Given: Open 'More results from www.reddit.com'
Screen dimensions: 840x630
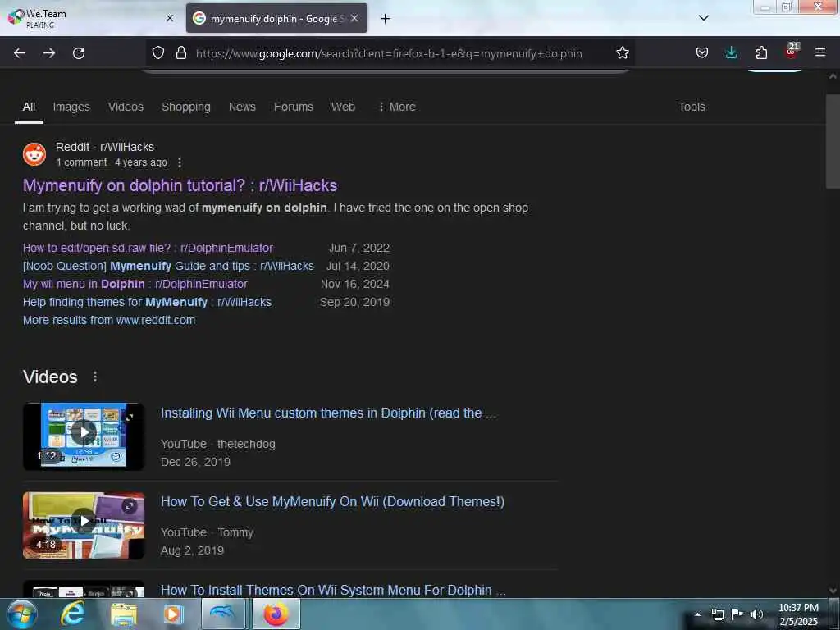Looking at the screenshot, I should (x=109, y=320).
